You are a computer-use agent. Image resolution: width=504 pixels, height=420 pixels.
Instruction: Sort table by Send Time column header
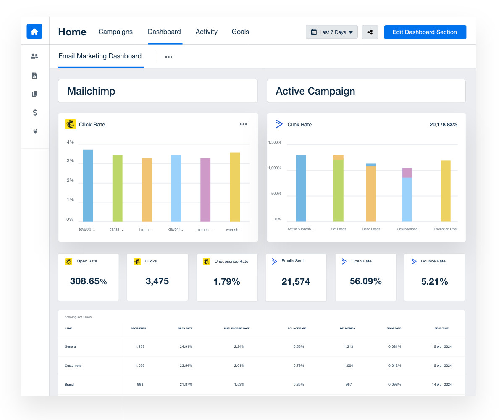tap(441, 328)
